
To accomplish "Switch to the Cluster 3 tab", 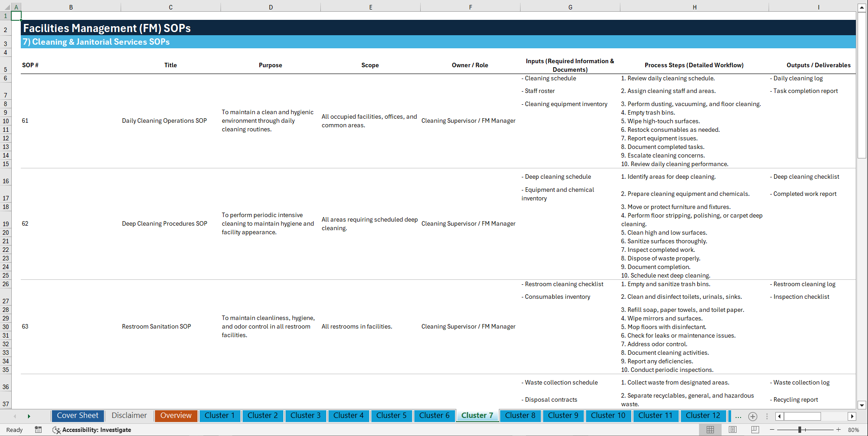I will tap(305, 416).
